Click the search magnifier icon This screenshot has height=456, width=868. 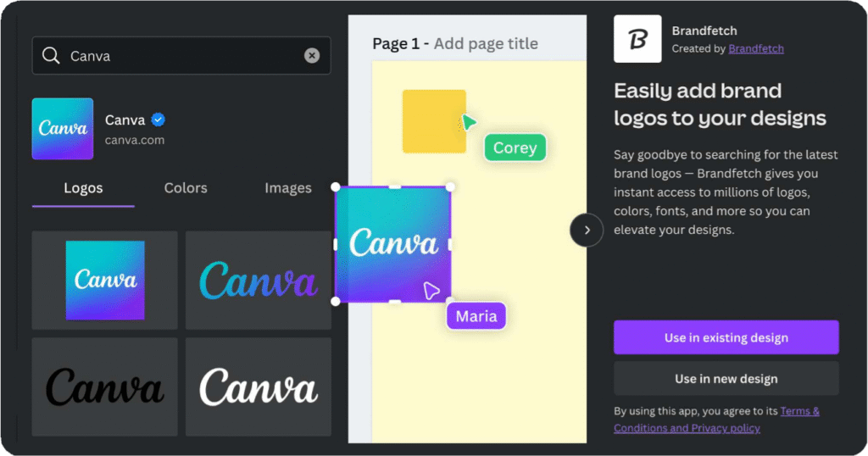pos(51,55)
